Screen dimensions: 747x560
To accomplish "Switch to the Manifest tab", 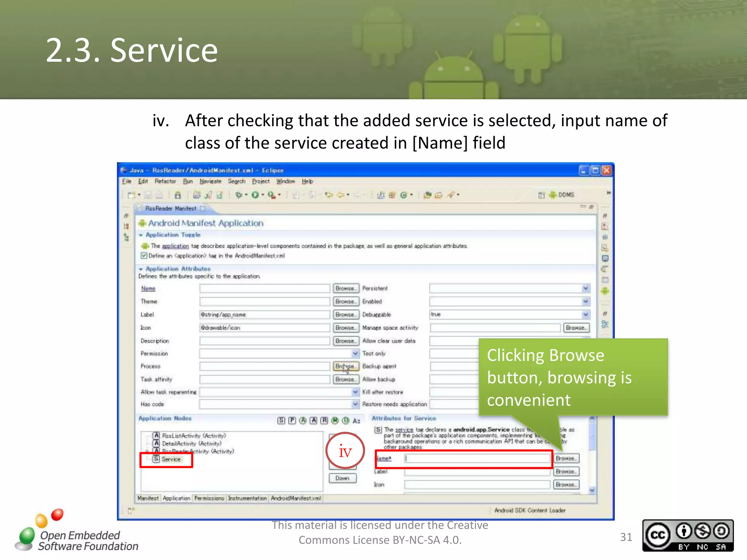I will [x=148, y=498].
